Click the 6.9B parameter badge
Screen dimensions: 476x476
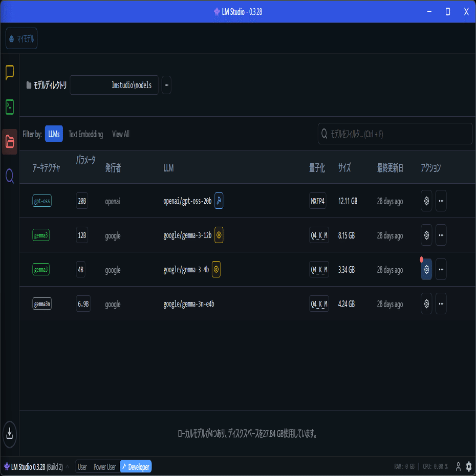tap(83, 304)
